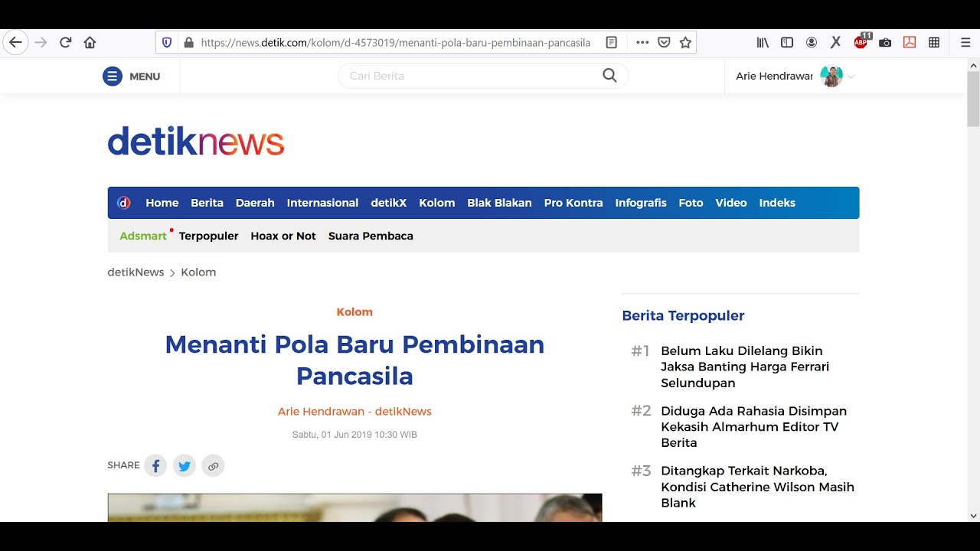Click the browser forward arrow
Image resolution: width=980 pixels, height=551 pixels.
41,43
